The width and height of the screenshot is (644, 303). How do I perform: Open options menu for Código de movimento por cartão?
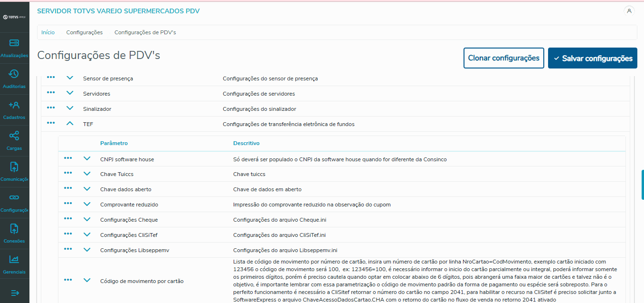tap(68, 280)
